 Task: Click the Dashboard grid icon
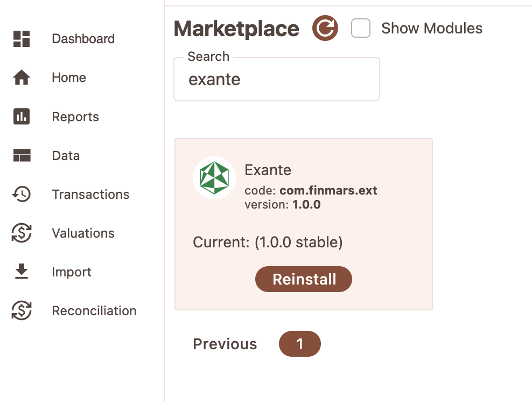click(x=22, y=39)
